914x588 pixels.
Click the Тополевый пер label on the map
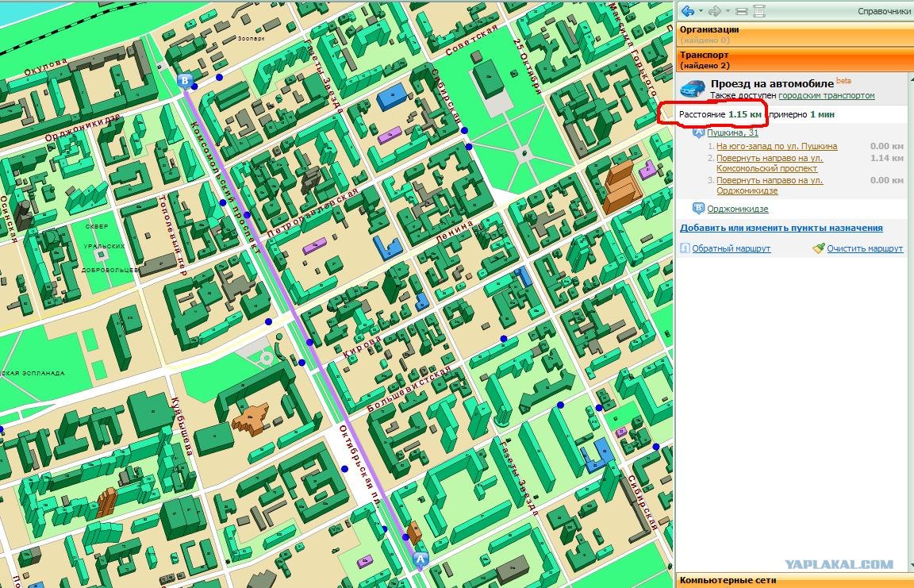coord(172,236)
